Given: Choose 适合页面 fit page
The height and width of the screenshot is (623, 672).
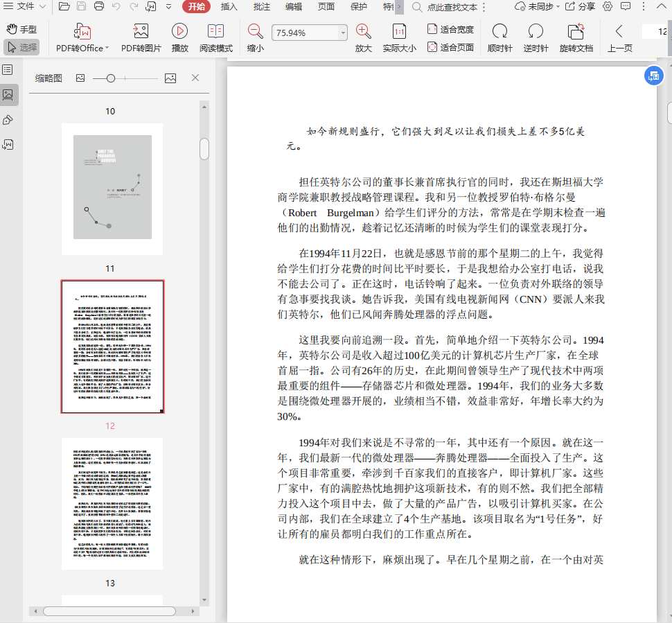Looking at the screenshot, I should click(451, 47).
